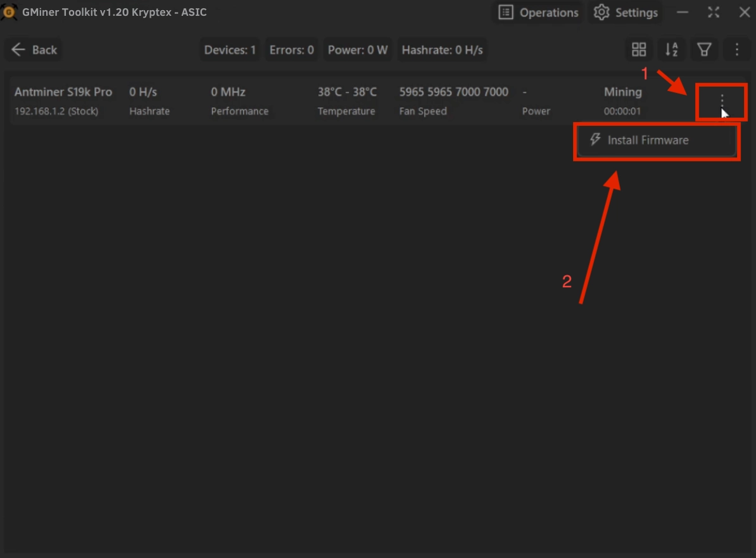Click the Errors: 0 status badge
The height and width of the screenshot is (558, 756).
[291, 50]
